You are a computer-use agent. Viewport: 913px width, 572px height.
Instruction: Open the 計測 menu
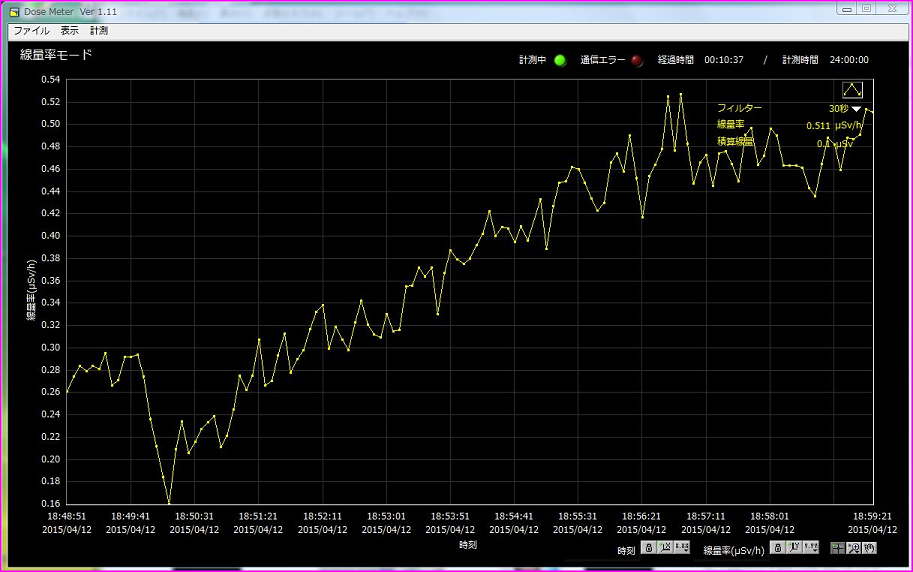point(99,31)
